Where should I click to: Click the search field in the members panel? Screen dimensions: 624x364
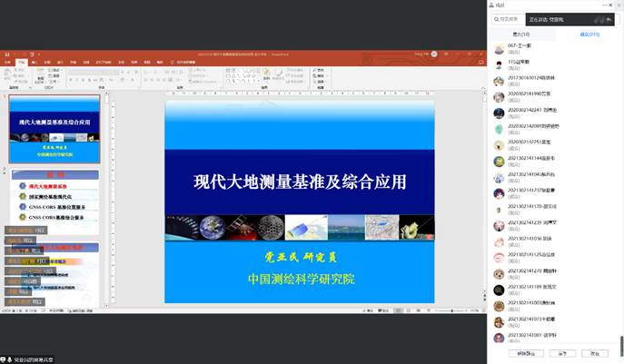(x=509, y=19)
